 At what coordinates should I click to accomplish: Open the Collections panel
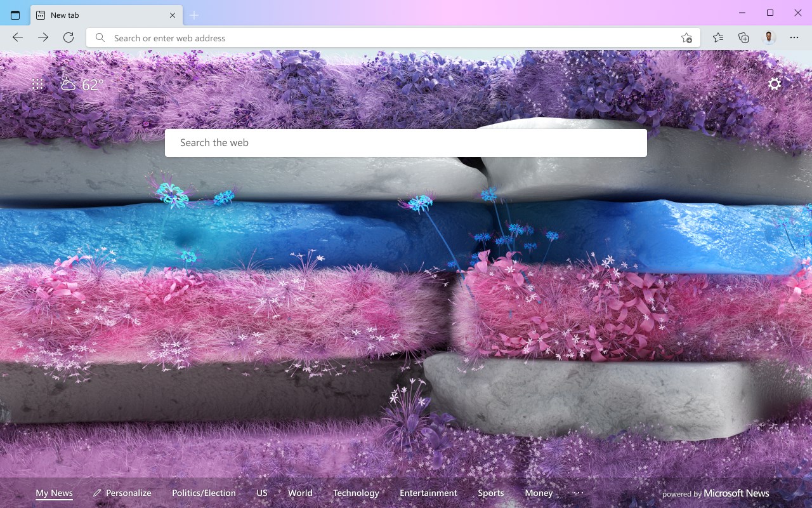tap(743, 37)
